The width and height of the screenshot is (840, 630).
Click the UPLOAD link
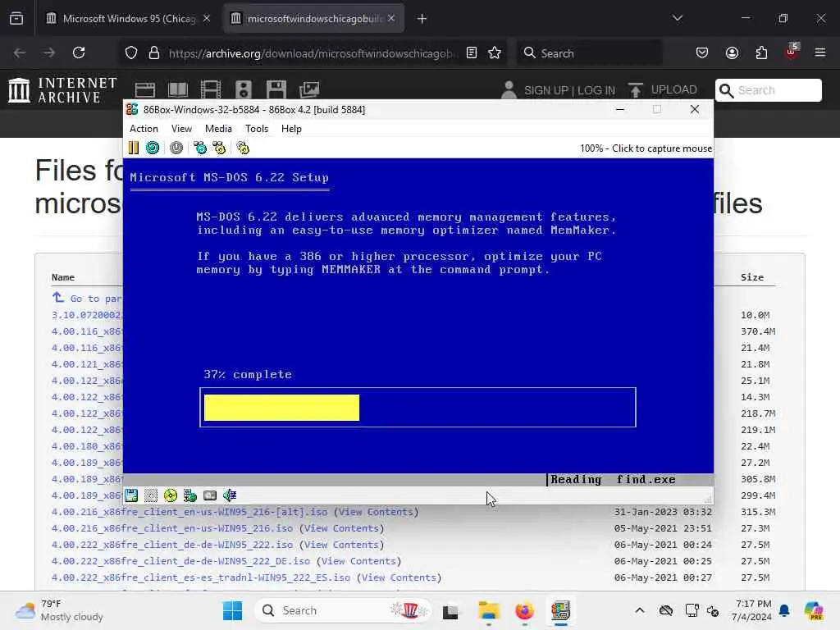click(674, 89)
